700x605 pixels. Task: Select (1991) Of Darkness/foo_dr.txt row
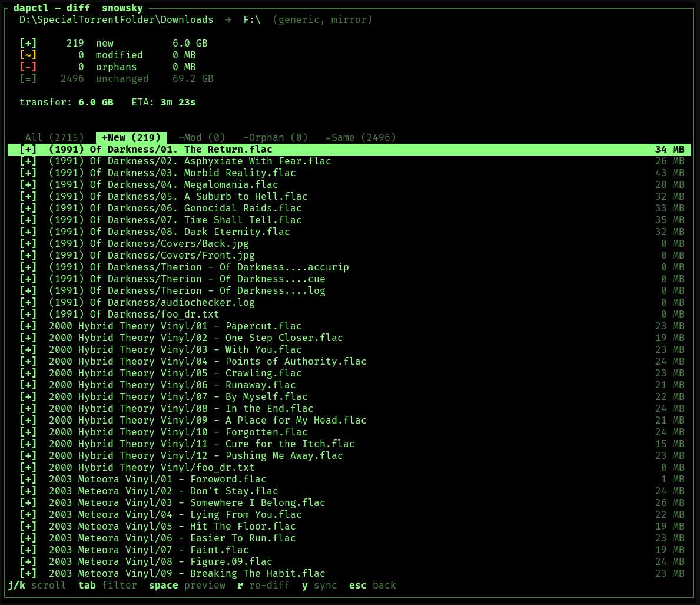tap(349, 315)
